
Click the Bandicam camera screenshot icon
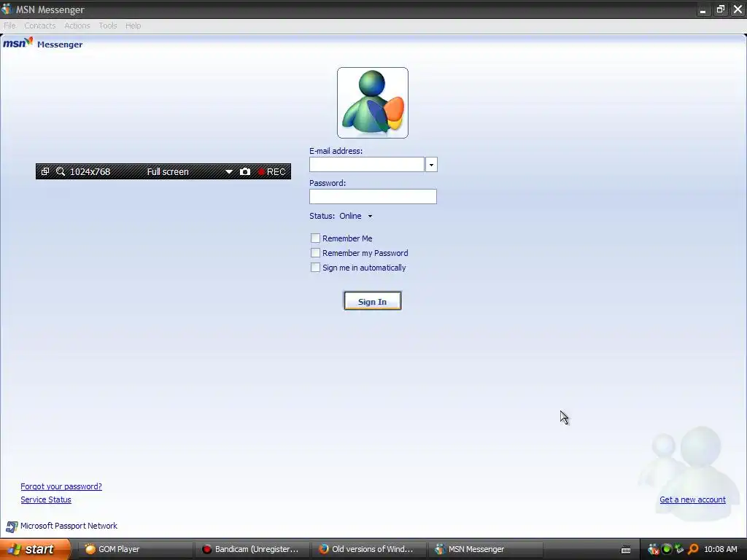[245, 171]
